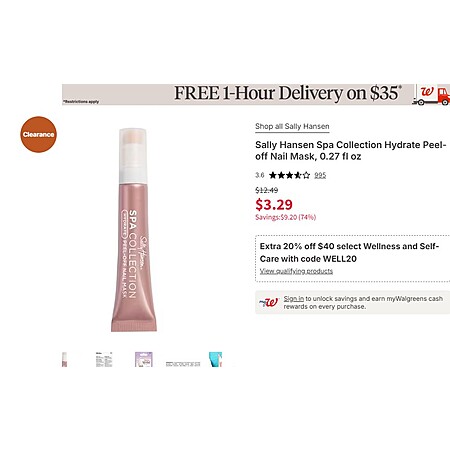The image size is (450, 450).
Task: Open the Shop all Sally Hansen link
Action: coord(292,127)
